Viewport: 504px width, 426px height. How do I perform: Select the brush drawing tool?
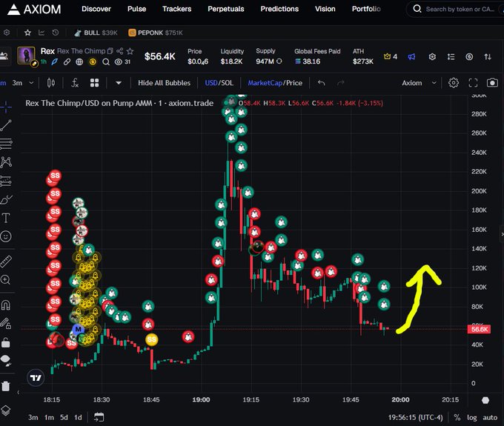coord(6,200)
